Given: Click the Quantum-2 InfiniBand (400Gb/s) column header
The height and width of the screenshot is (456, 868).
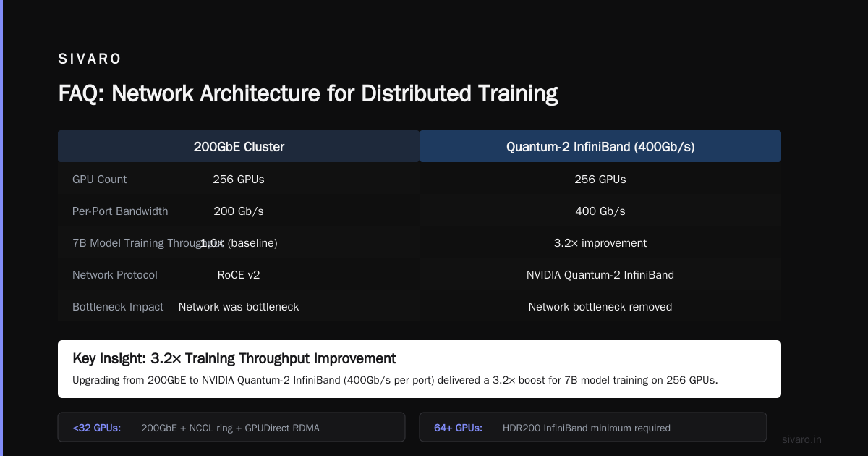Looking at the screenshot, I should [600, 147].
